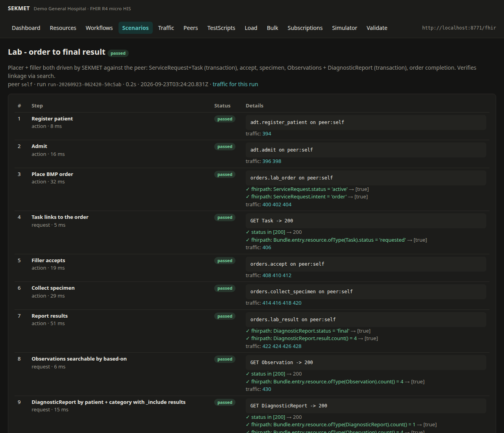Open traffic entry 394 for Register patient
This screenshot has height=433, width=504.
(267, 134)
